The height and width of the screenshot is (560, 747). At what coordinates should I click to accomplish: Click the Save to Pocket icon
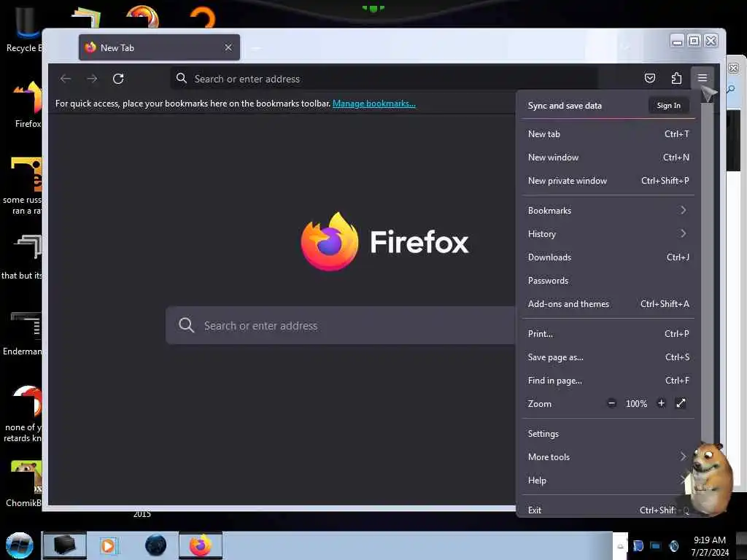click(650, 78)
